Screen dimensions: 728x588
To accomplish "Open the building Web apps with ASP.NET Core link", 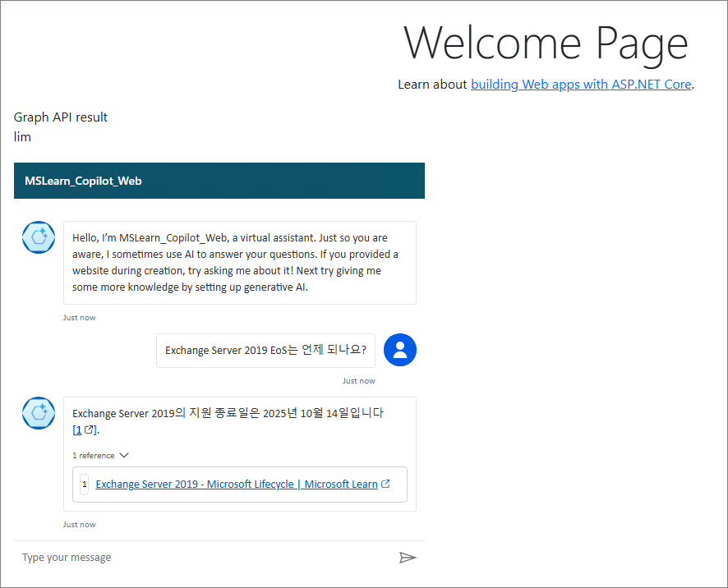I will pos(581,85).
